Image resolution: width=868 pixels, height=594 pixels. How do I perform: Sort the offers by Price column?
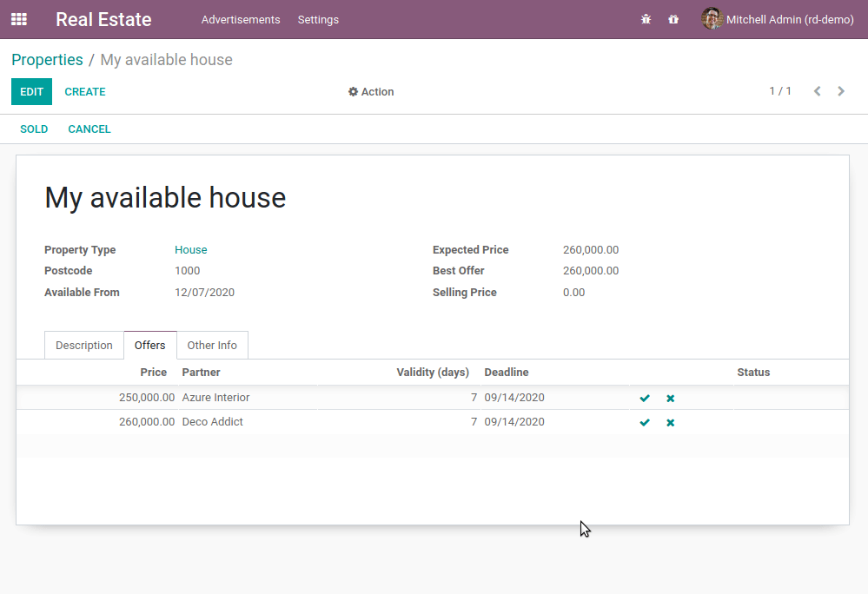[154, 373]
